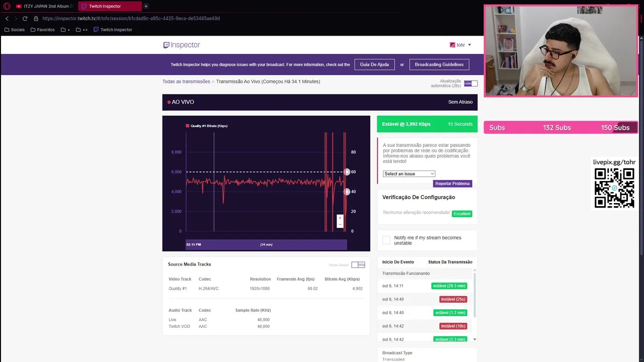Click the tohr profile avatar
Image resolution: width=644 pixels, height=362 pixels.
click(x=452, y=45)
